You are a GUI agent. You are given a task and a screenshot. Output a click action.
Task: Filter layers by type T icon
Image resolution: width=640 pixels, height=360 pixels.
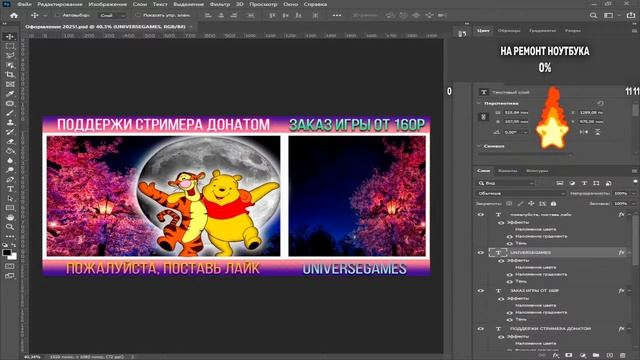pos(584,183)
